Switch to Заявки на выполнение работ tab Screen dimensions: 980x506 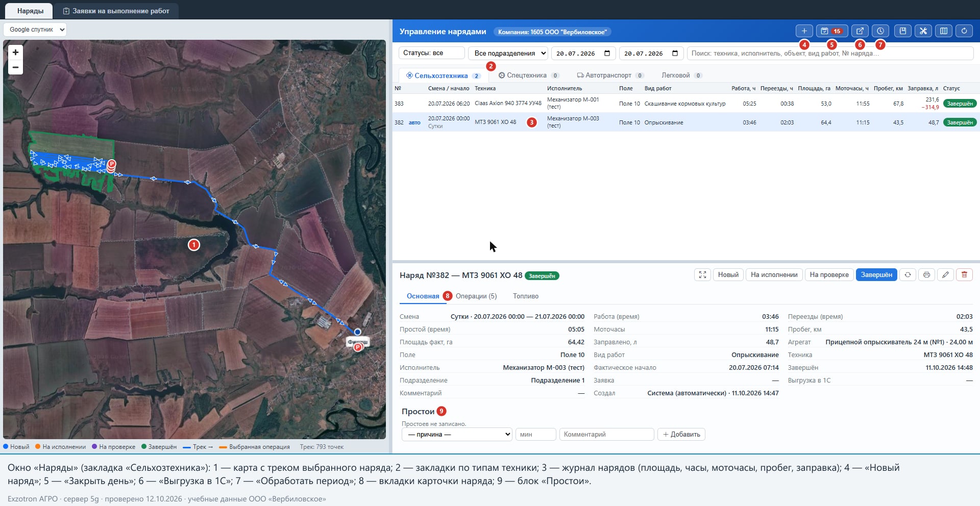(116, 11)
